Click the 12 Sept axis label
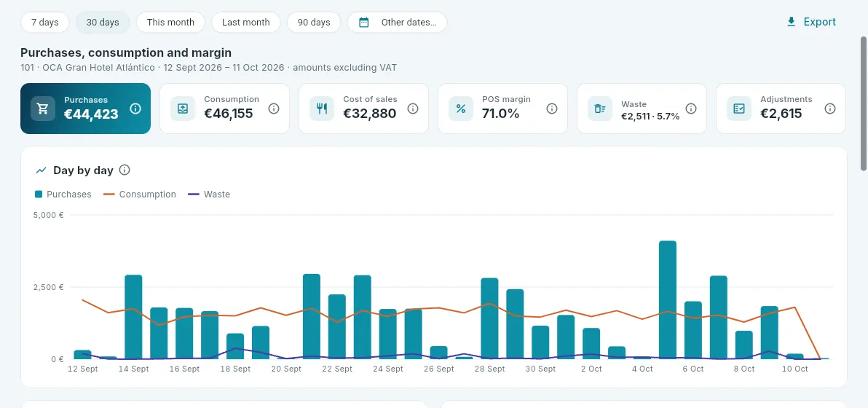Viewport: 868px width, 408px height. coord(82,369)
